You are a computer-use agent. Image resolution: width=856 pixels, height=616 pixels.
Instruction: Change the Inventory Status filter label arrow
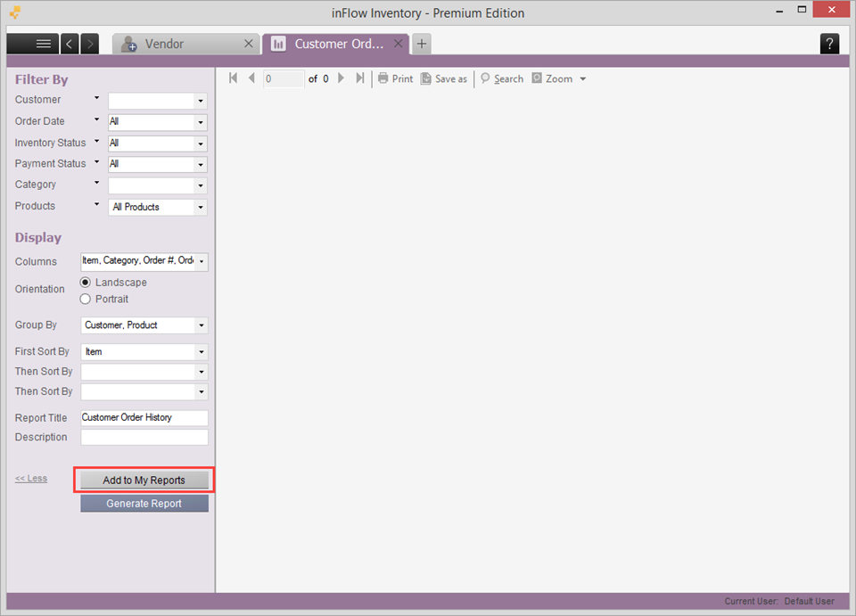coord(96,141)
